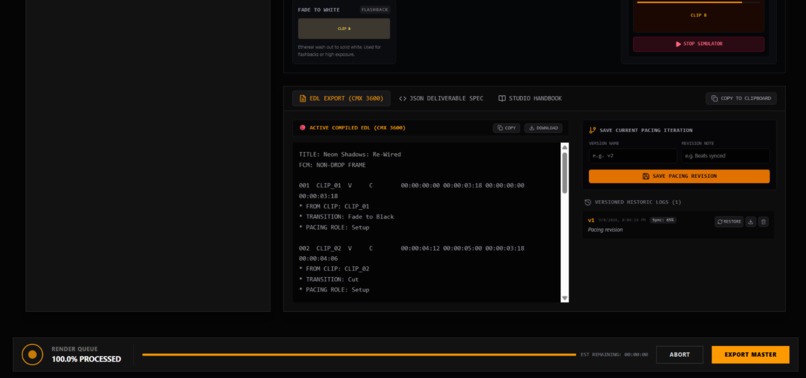Click the "FCM: NON-DROP FRAME" line
This screenshot has height=378, width=806.
(332, 165)
